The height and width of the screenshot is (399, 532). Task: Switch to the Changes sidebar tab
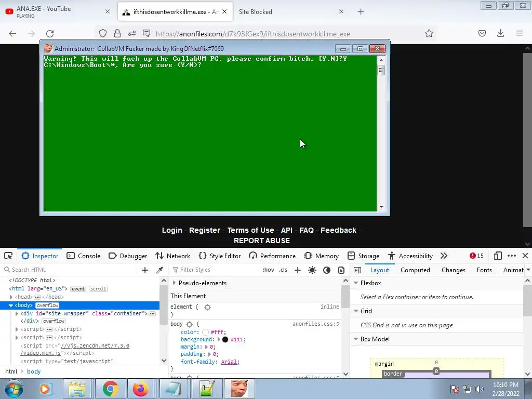point(453,270)
